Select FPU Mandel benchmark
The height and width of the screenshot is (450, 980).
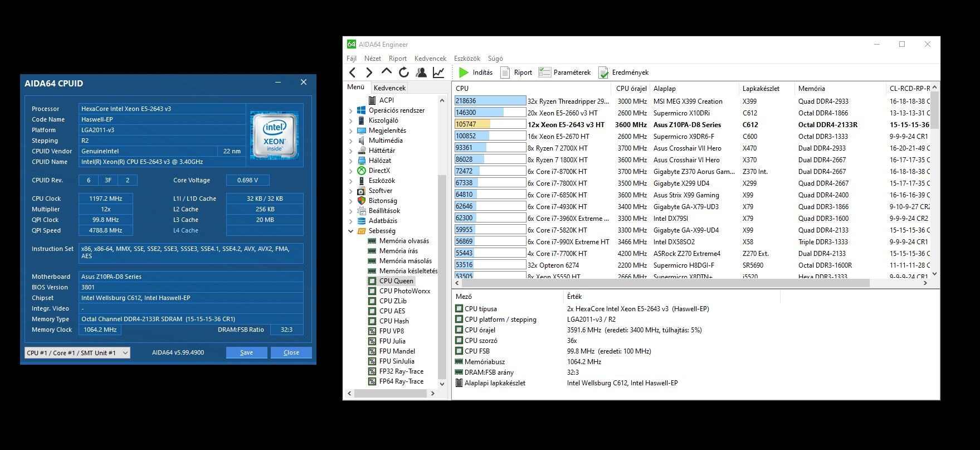pos(397,351)
